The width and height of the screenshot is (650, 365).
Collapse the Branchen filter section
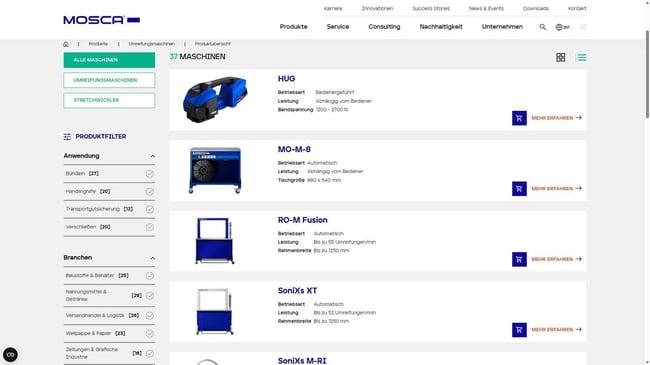153,258
